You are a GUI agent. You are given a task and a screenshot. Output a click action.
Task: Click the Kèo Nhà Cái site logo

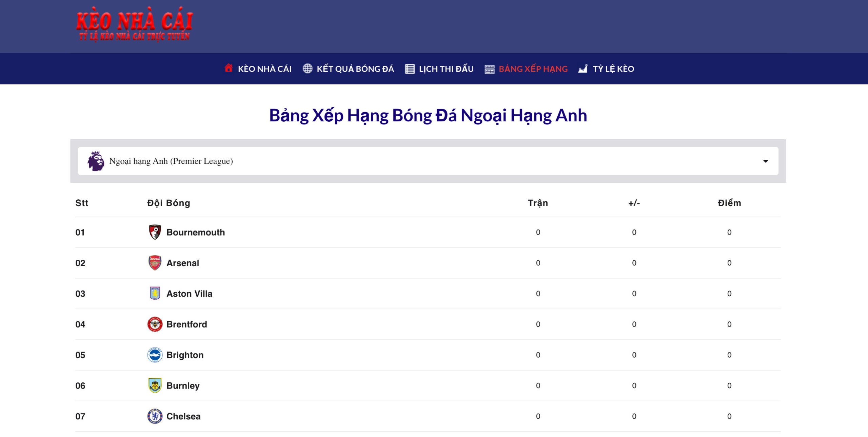[x=134, y=25]
